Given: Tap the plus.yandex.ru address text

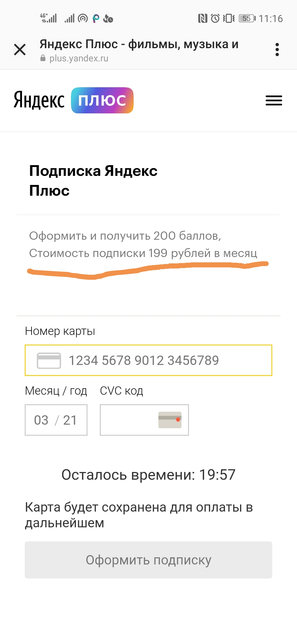Looking at the screenshot, I should [x=79, y=58].
